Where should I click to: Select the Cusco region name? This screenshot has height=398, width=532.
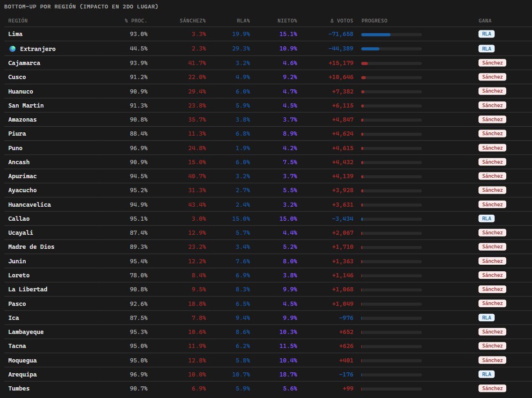(17, 77)
